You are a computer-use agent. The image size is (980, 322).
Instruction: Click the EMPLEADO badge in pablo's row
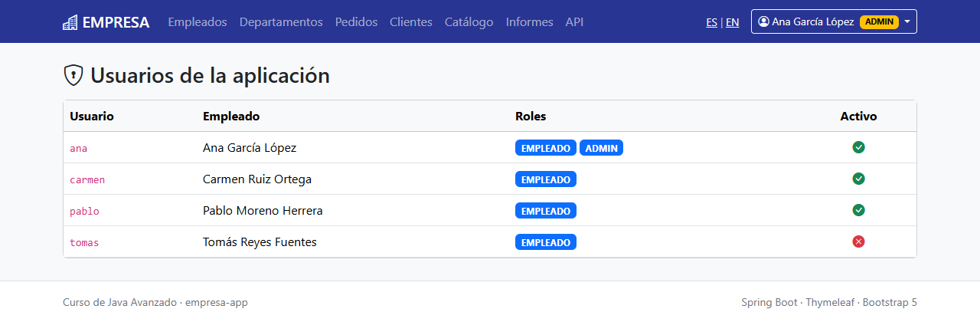coord(546,211)
